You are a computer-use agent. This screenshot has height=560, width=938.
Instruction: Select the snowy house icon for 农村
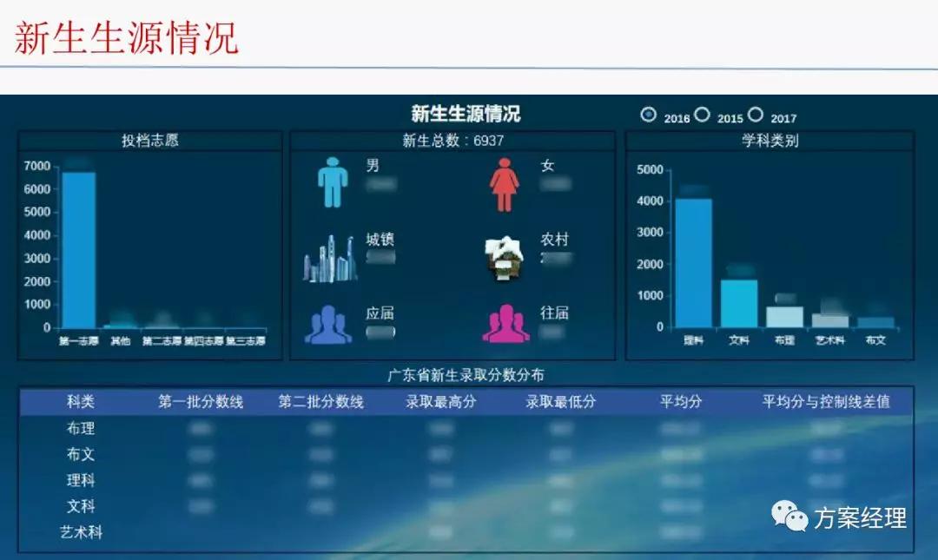tap(504, 258)
